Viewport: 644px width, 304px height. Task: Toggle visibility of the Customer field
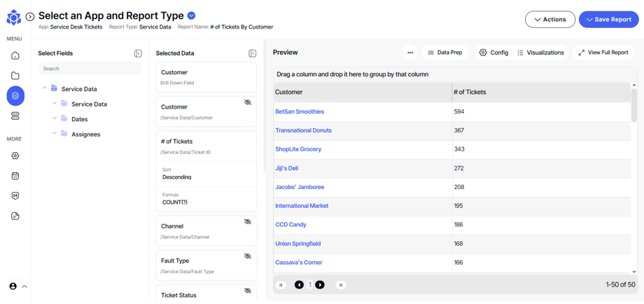tap(247, 103)
